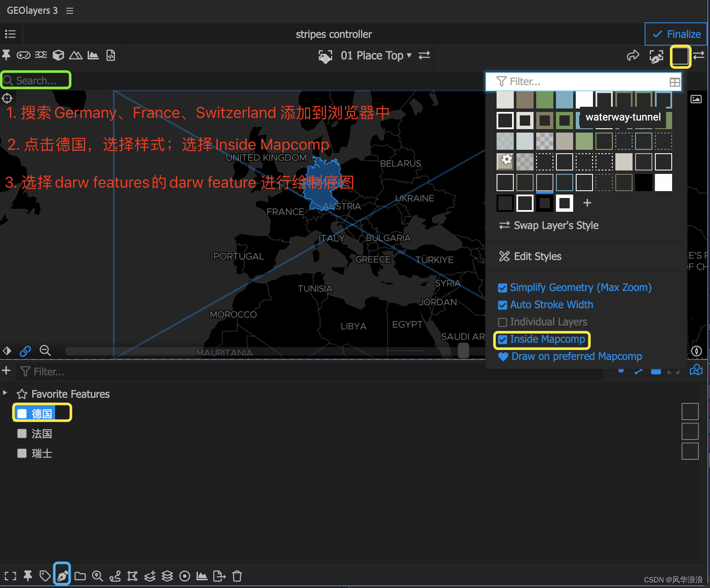Enable Individual Layers checkbox
The height and width of the screenshot is (588, 710).
pyautogui.click(x=502, y=322)
